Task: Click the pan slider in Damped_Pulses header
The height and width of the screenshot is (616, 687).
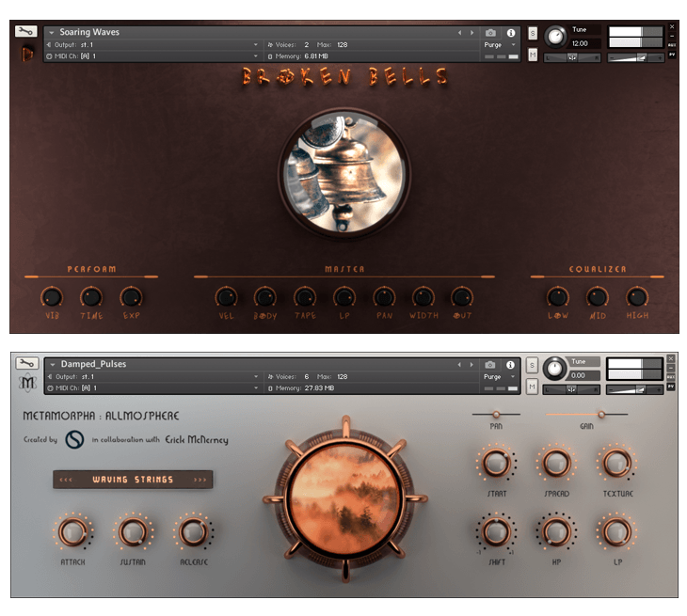Action: pos(571,389)
